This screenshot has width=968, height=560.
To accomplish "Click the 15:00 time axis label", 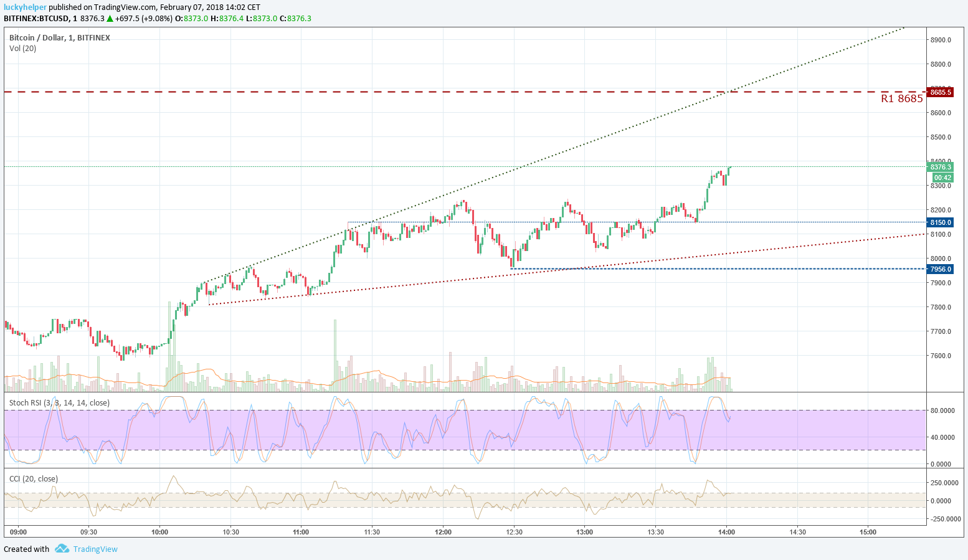I will tap(868, 532).
